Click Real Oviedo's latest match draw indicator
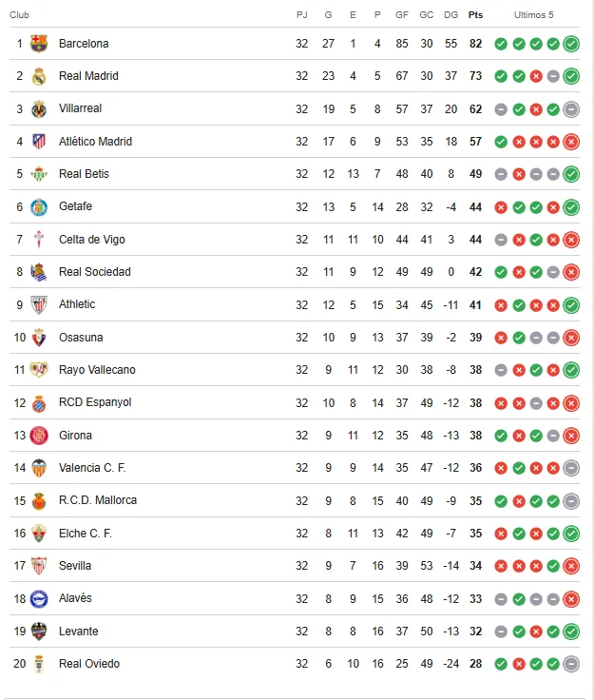Image resolution: width=594 pixels, height=700 pixels. [570, 664]
